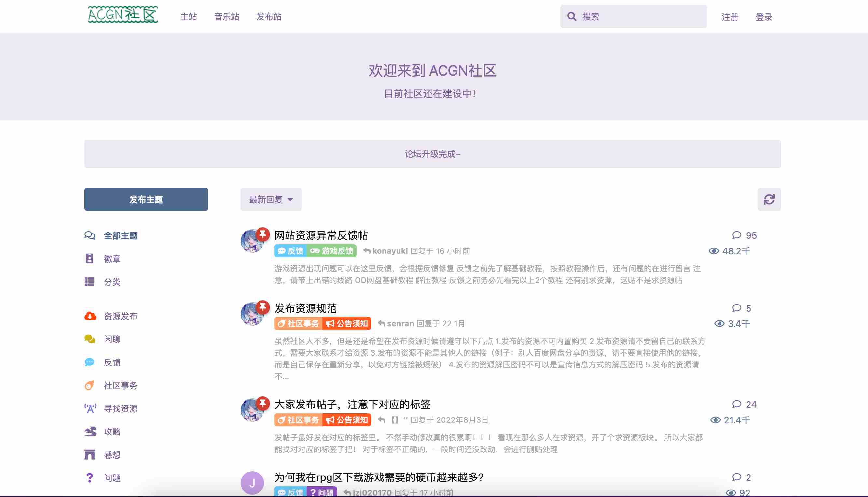
Task: Refresh the discussion list
Action: (769, 199)
